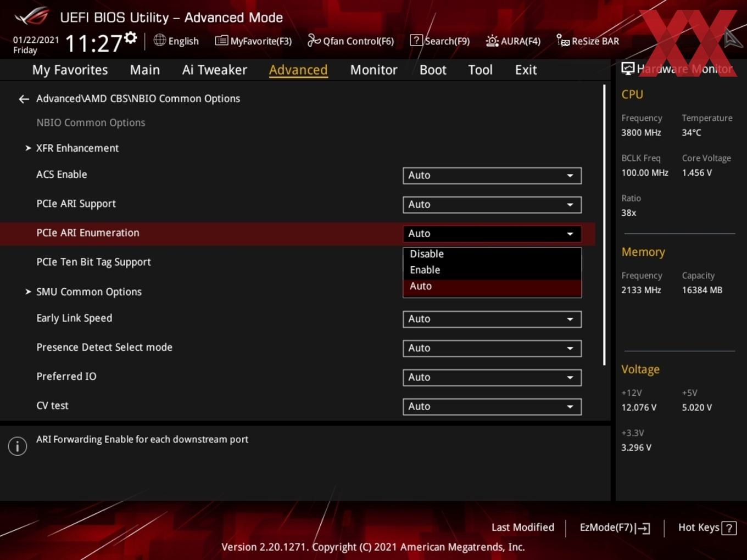Screen dimensions: 747x560
Task: Click the Hot Keys question mark icon
Action: 729,528
